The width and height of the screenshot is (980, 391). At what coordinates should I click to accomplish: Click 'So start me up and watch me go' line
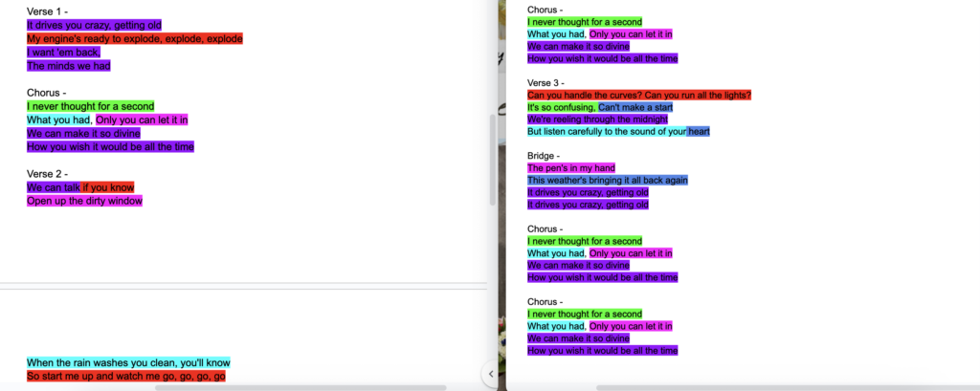125,377
